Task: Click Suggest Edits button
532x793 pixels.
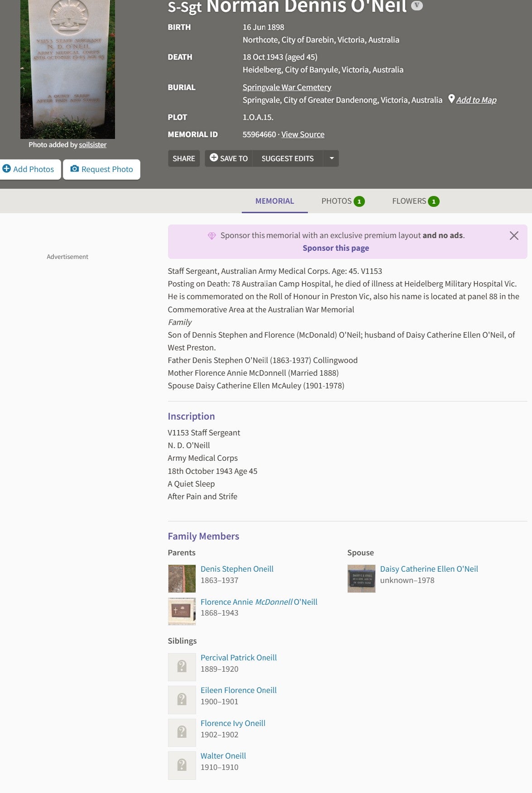Action: (288, 158)
